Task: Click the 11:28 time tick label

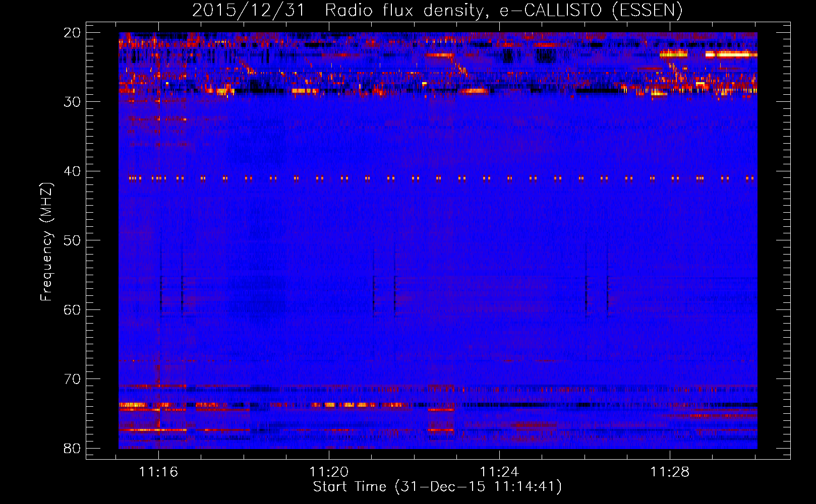Action: pyautogui.click(x=670, y=472)
